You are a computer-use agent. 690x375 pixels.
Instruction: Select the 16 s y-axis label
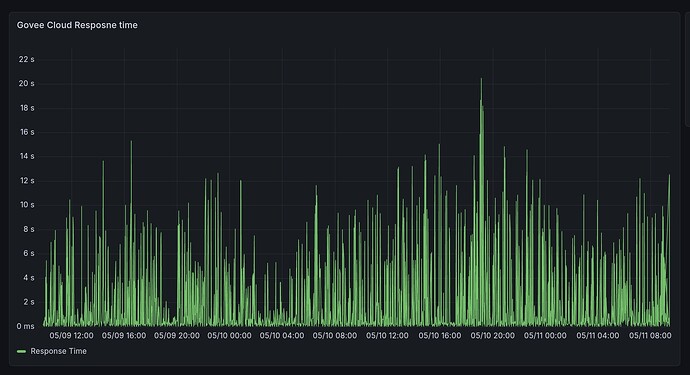(27, 132)
